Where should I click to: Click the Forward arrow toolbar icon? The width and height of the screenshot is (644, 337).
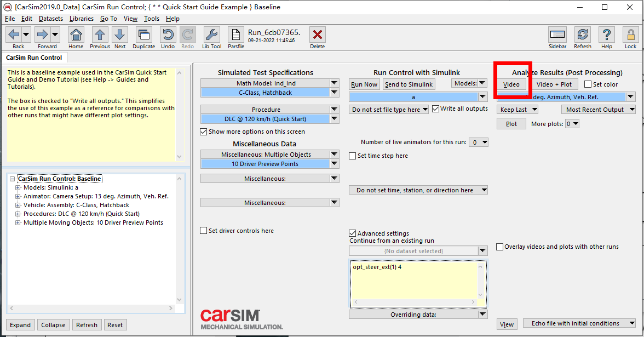(x=42, y=35)
